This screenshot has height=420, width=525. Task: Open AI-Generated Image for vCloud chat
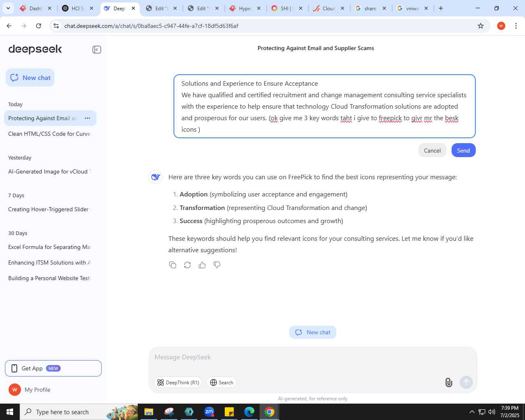pyautogui.click(x=50, y=171)
